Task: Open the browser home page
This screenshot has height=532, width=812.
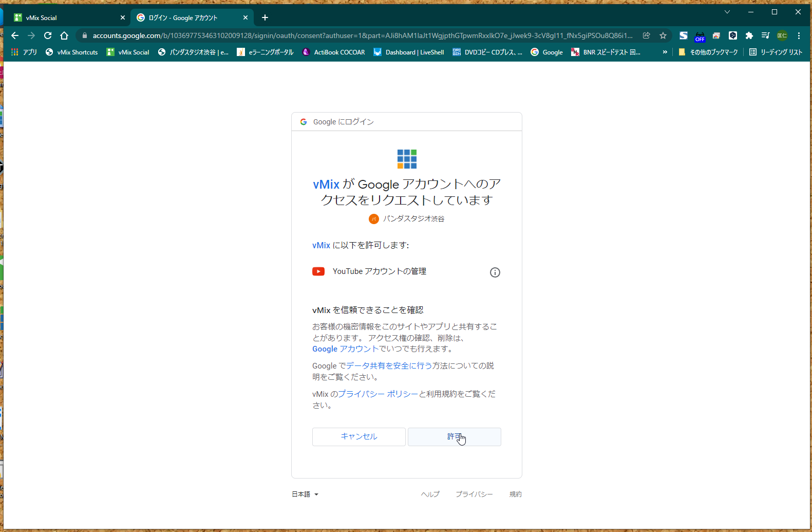Action: point(64,35)
